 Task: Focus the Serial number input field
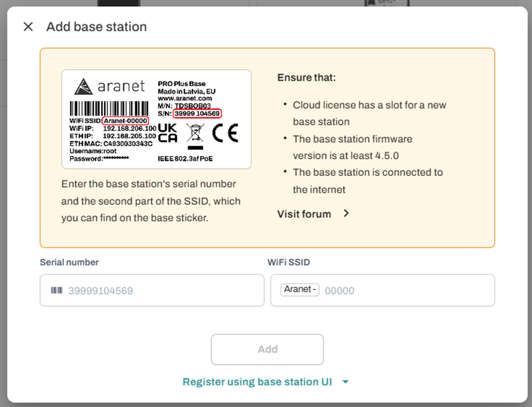coord(158,291)
